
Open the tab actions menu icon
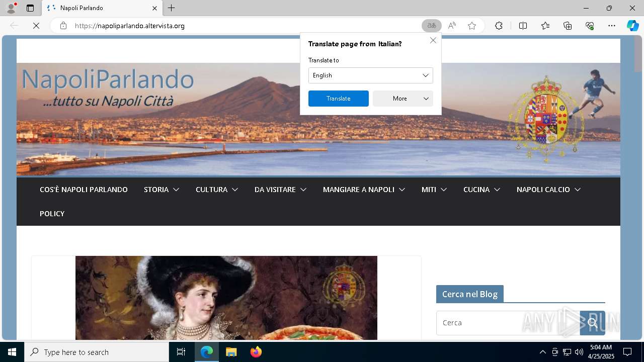coord(30,8)
